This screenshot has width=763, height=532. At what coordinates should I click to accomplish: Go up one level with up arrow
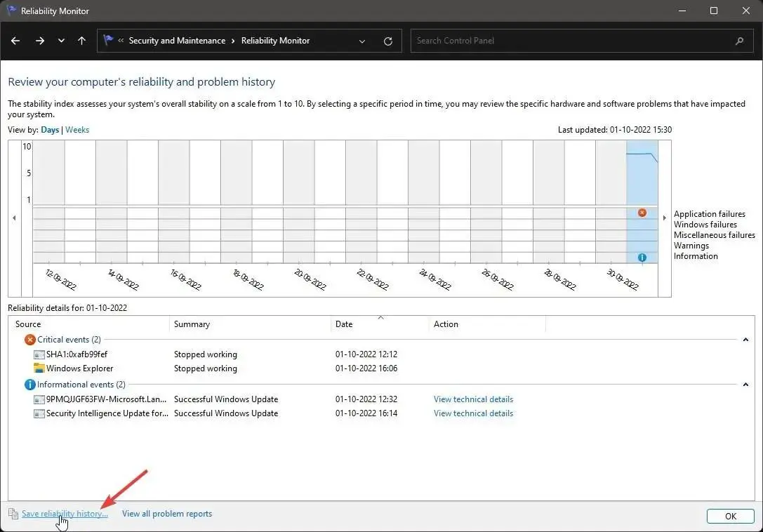click(81, 41)
